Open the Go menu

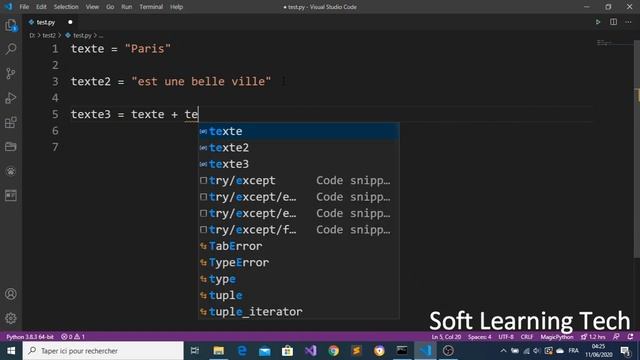pyautogui.click(x=110, y=7)
